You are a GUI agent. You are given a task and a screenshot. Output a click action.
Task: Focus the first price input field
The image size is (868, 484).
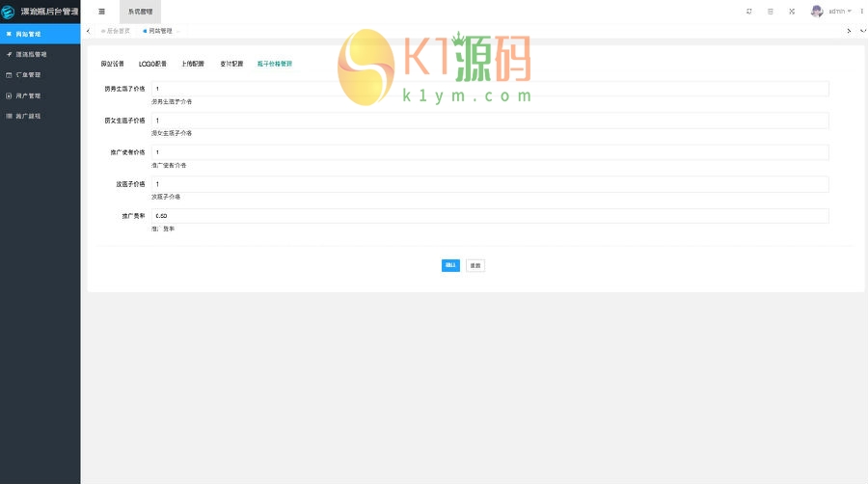[490, 89]
